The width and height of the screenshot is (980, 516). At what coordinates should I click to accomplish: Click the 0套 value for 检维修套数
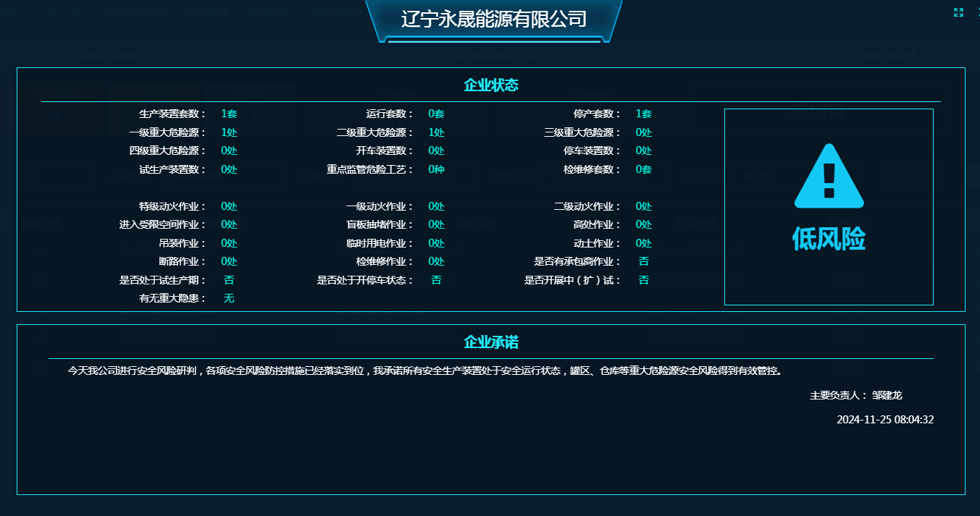644,169
